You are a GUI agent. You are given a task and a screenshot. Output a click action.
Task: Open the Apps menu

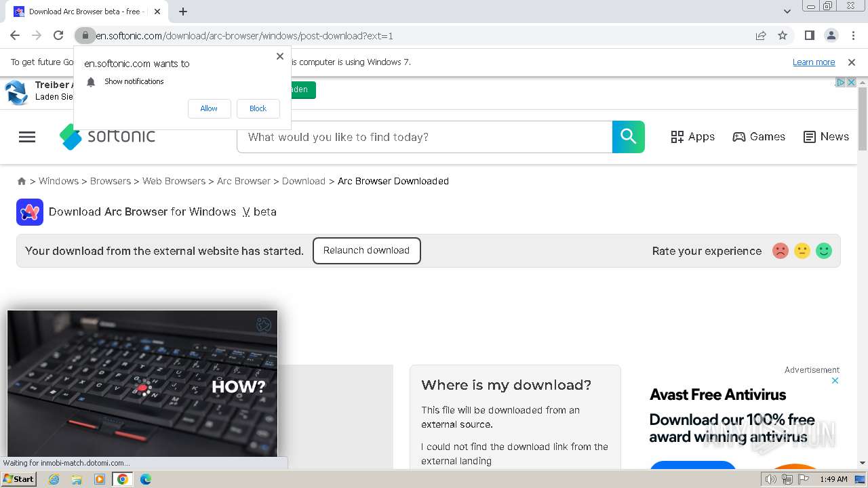[x=692, y=137]
